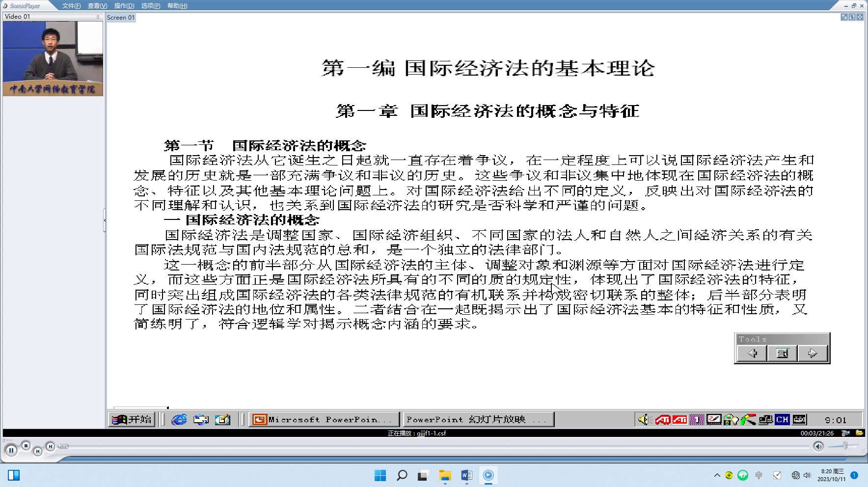The width and height of the screenshot is (868, 487).
Task: Pop out the Screen 01 pane
Action: [x=844, y=17]
